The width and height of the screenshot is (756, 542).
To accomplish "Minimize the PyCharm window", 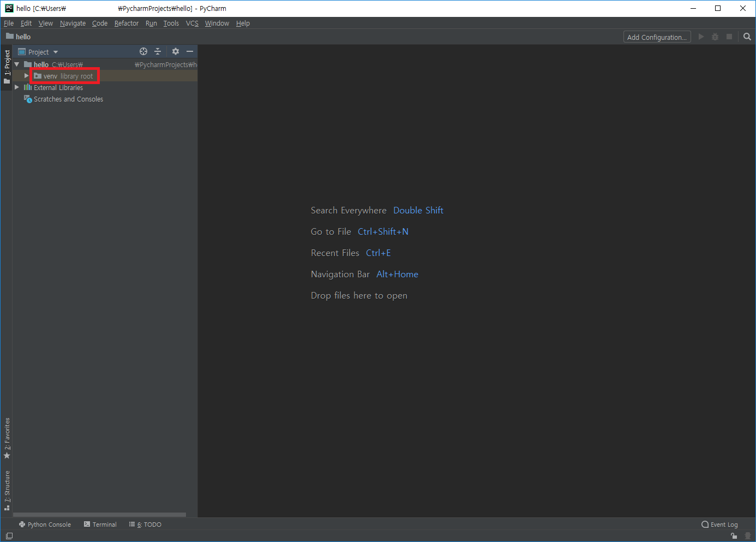I will [x=693, y=8].
